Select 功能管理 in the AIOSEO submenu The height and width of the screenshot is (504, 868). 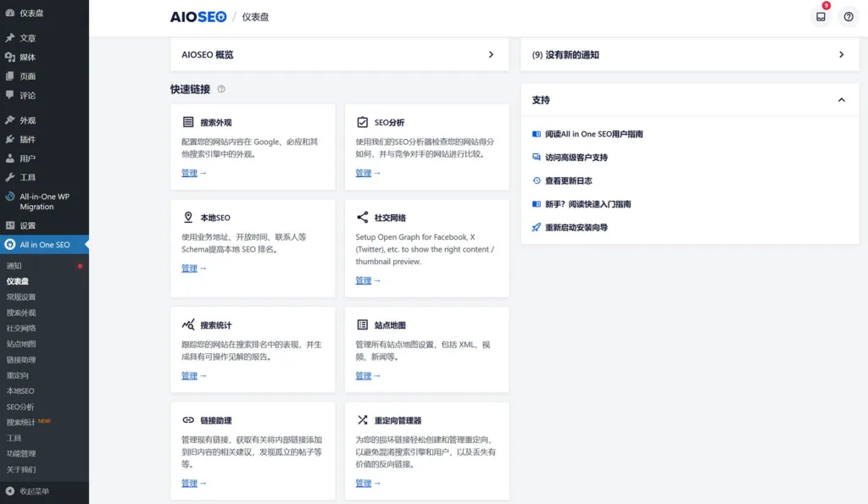point(21,454)
